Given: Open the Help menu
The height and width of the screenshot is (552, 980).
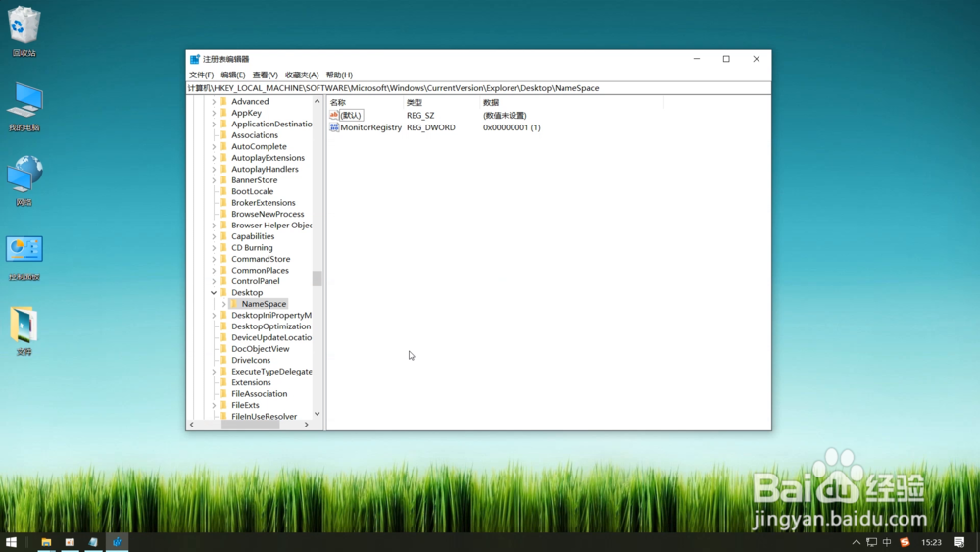Looking at the screenshot, I should click(339, 75).
